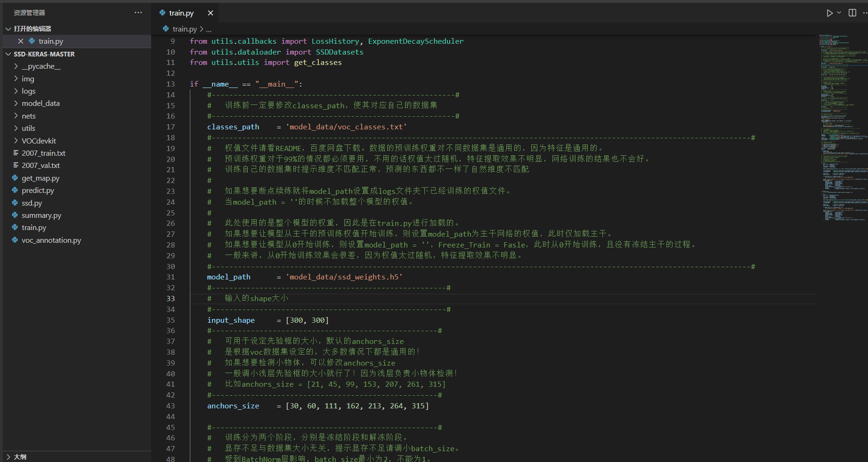Click the text file icon beside 2007_train.txt
Screen dimensions: 868x462
coord(16,153)
